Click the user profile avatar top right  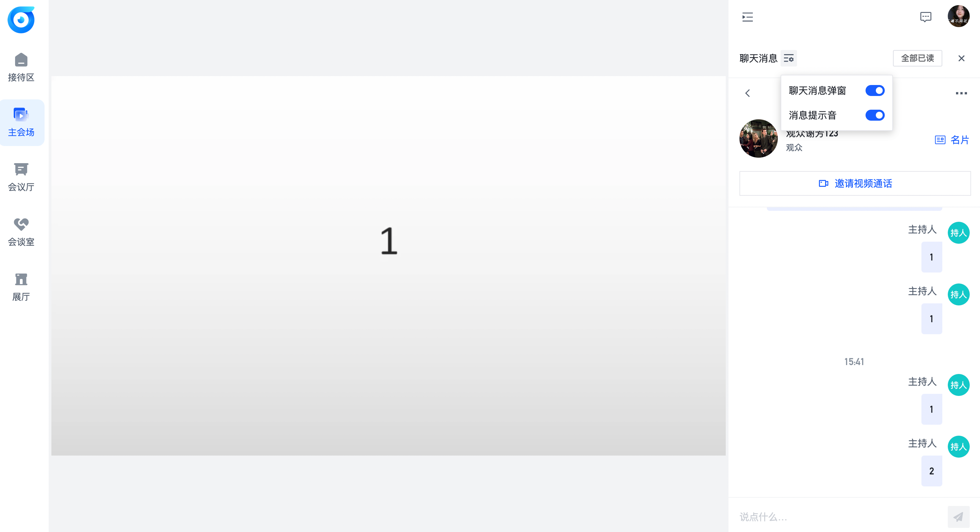958,16
